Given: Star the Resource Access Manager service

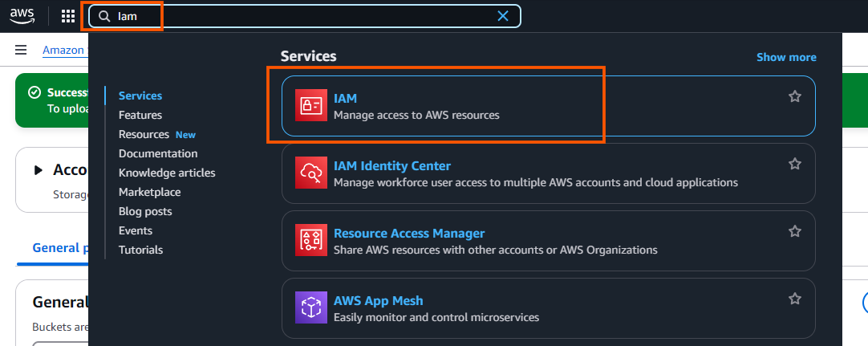Looking at the screenshot, I should pyautogui.click(x=795, y=231).
